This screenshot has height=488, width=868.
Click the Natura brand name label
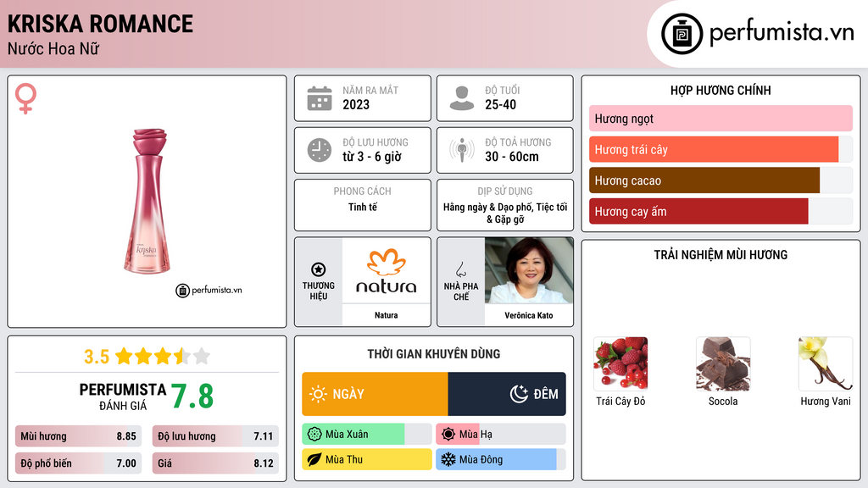pos(387,315)
